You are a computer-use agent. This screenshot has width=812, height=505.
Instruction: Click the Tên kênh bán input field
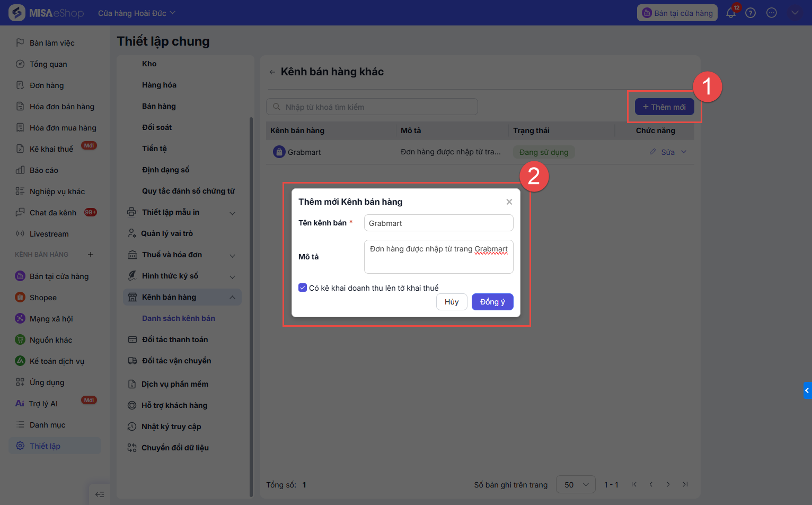click(439, 223)
